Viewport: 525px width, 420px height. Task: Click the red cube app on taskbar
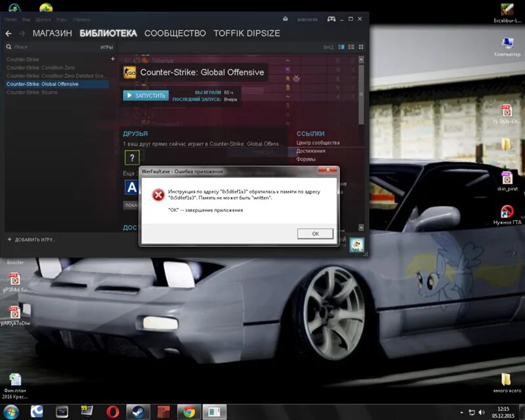click(x=163, y=411)
